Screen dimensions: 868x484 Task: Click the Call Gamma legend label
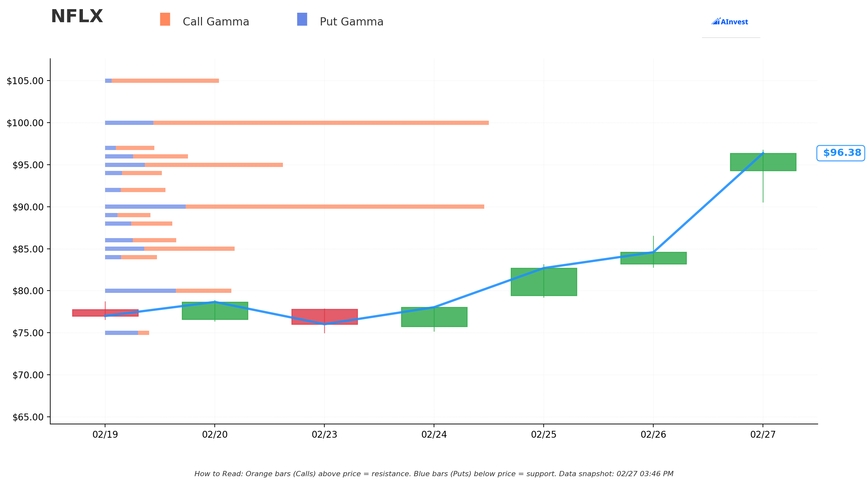(216, 22)
